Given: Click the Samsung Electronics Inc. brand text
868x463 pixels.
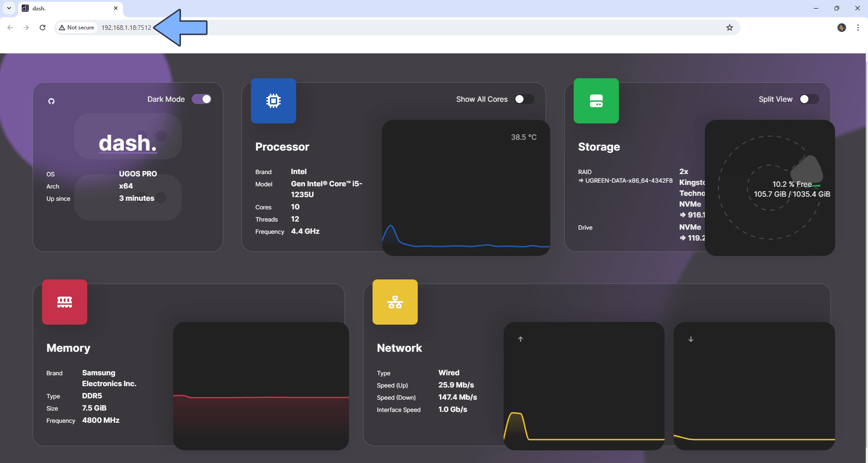Looking at the screenshot, I should 109,378.
